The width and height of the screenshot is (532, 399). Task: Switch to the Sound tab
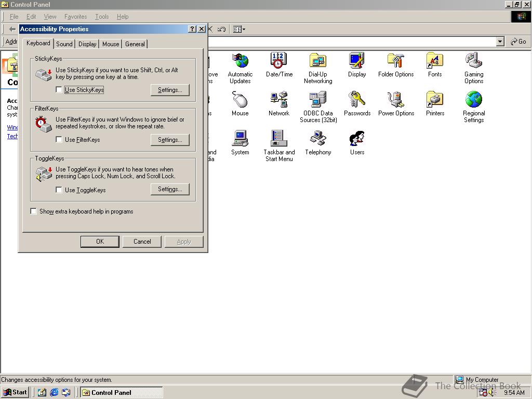pos(64,44)
